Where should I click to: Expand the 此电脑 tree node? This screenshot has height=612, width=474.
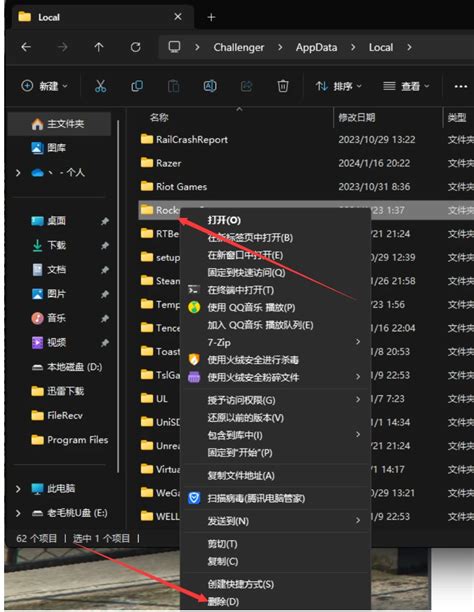[x=18, y=489]
